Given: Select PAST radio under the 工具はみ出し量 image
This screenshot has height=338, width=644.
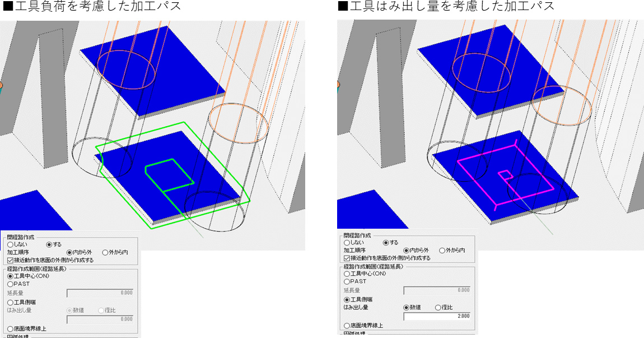Looking at the screenshot, I should click(x=347, y=281).
